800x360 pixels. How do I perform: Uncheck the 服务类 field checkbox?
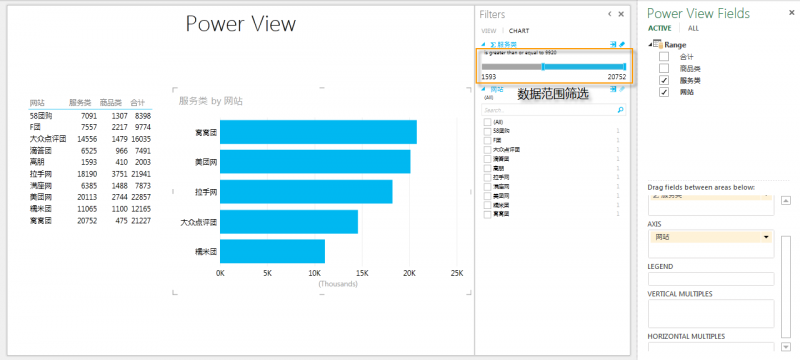click(x=664, y=80)
